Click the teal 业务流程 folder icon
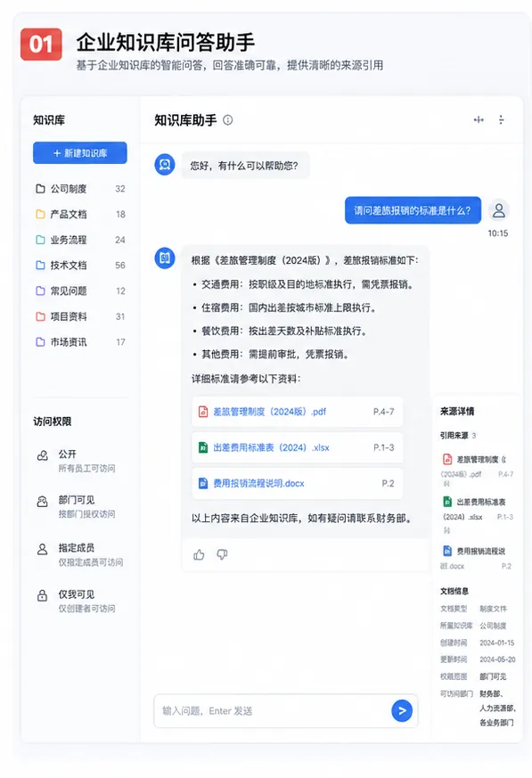 point(40,240)
